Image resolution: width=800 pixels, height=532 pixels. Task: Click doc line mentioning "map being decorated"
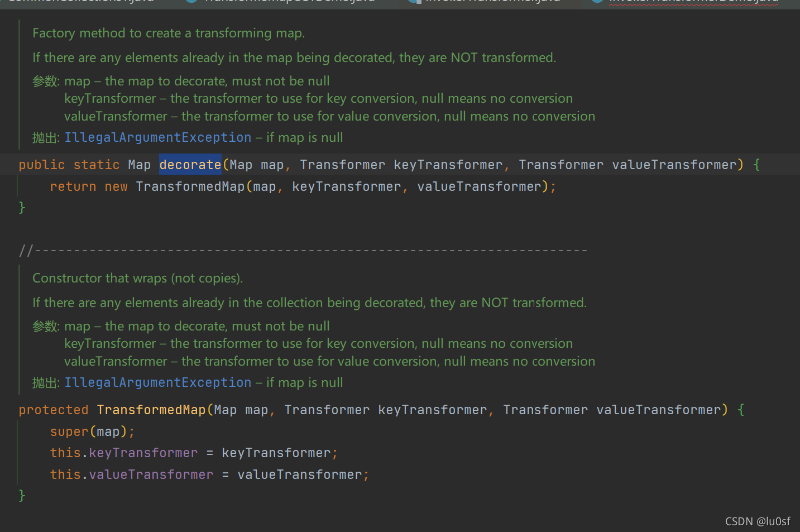point(294,57)
